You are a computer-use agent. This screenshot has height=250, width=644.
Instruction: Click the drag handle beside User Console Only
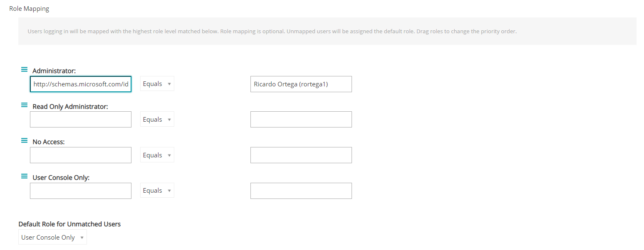coord(24,176)
